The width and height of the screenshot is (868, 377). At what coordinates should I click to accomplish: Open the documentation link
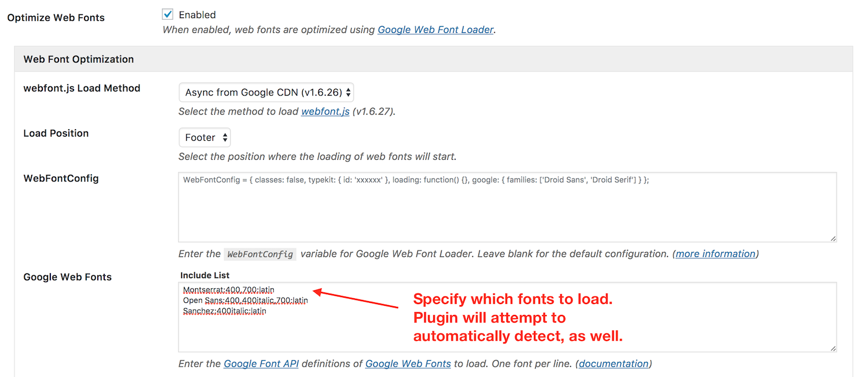[x=613, y=364]
